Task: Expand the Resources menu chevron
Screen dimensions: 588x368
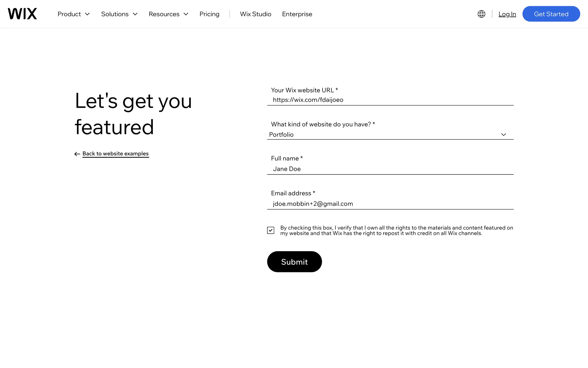Action: [x=186, y=14]
